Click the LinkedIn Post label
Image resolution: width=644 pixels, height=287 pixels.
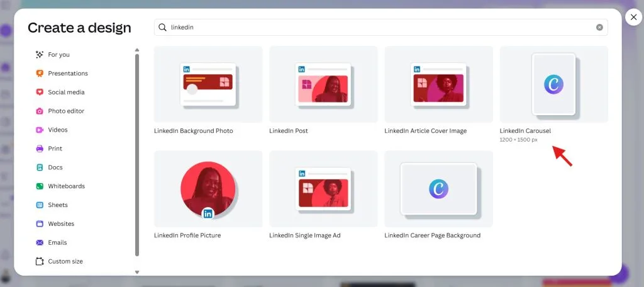click(288, 131)
